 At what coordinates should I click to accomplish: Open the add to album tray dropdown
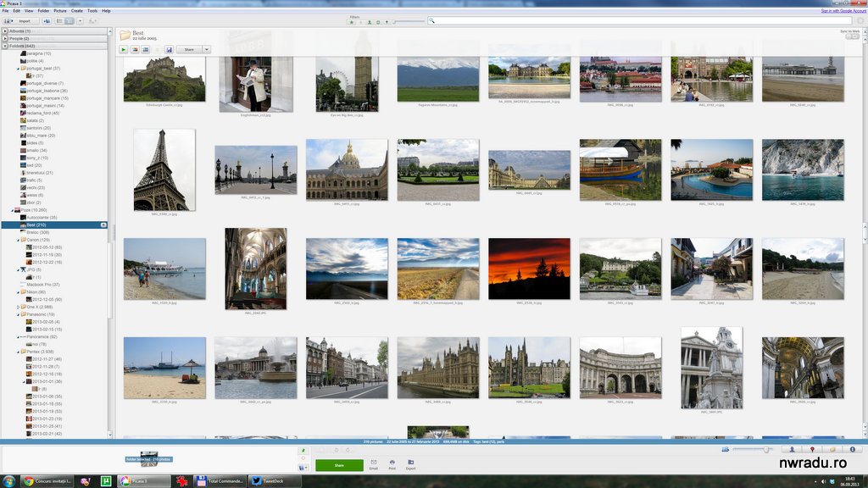point(303,468)
